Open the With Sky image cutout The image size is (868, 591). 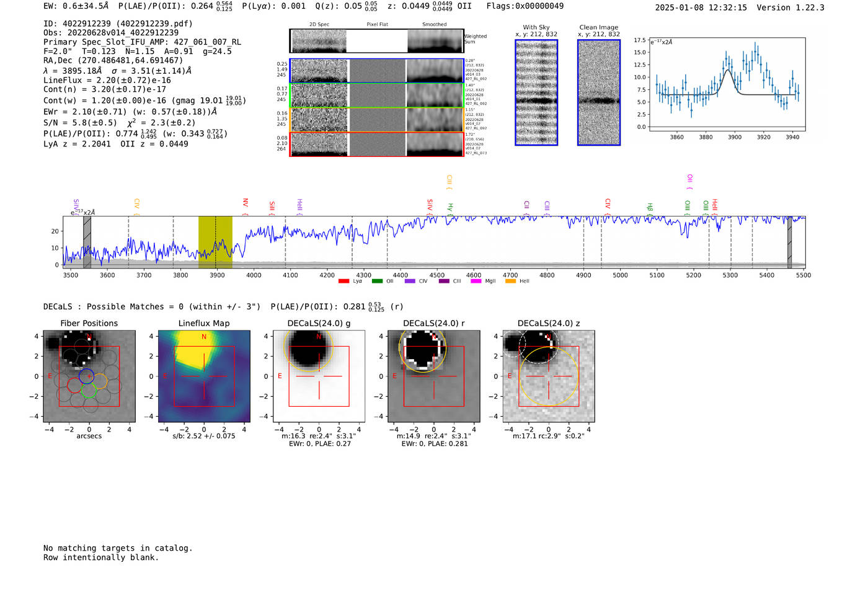pos(536,92)
